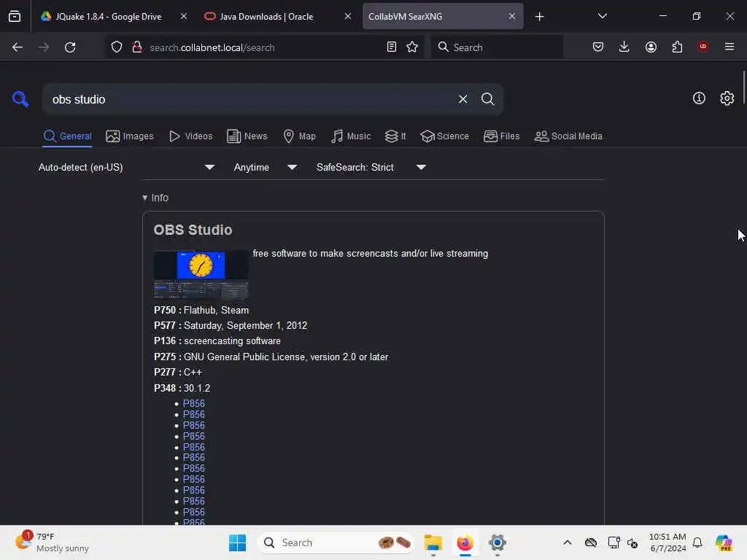Screen dimensions: 747x560
Task: Show hidden system tray icons
Action: [568, 542]
